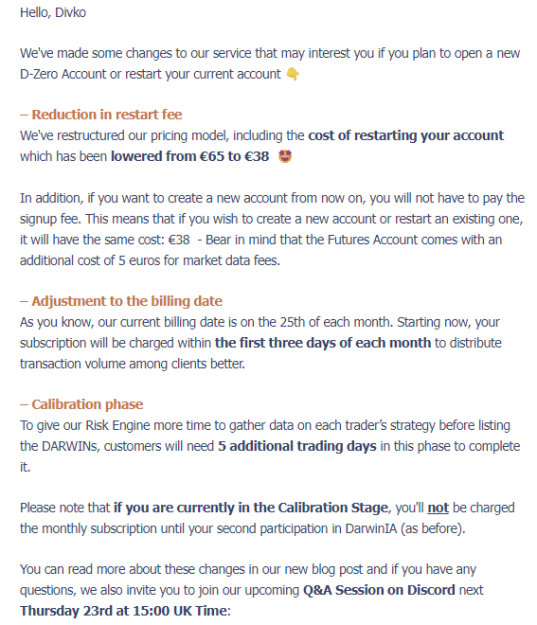Click bold '5 additional trading days' text
The image size is (537, 625).
[297, 446]
